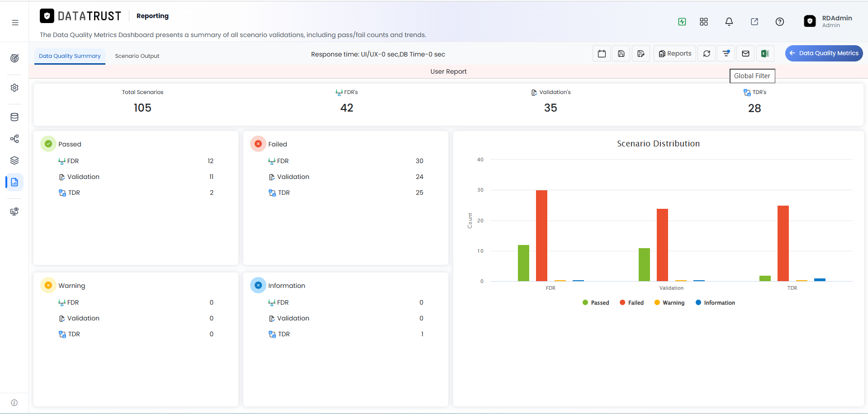
Task: Open the hamburger menu in sidebar
Action: pyautogui.click(x=15, y=23)
